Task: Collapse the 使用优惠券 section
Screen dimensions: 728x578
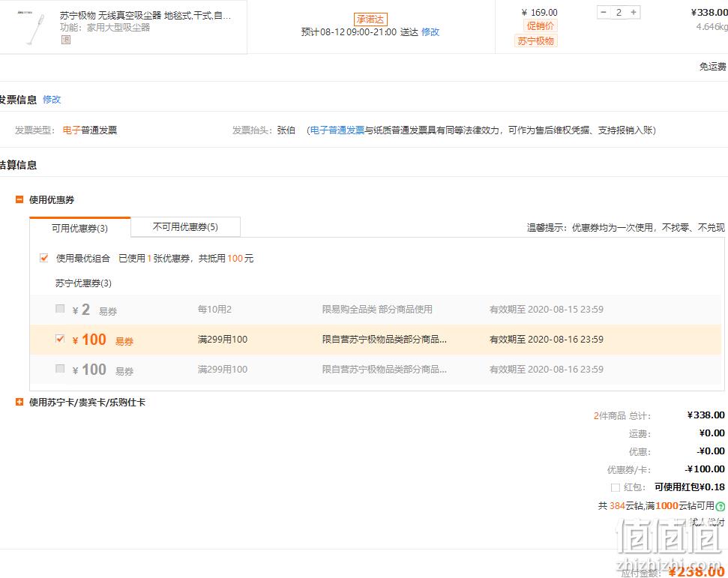Action: click(x=19, y=199)
